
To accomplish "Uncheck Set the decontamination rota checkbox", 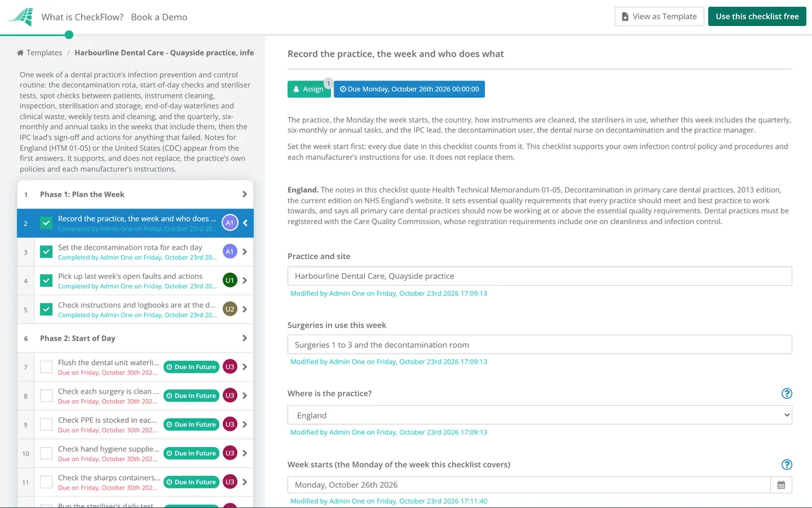I will (46, 252).
